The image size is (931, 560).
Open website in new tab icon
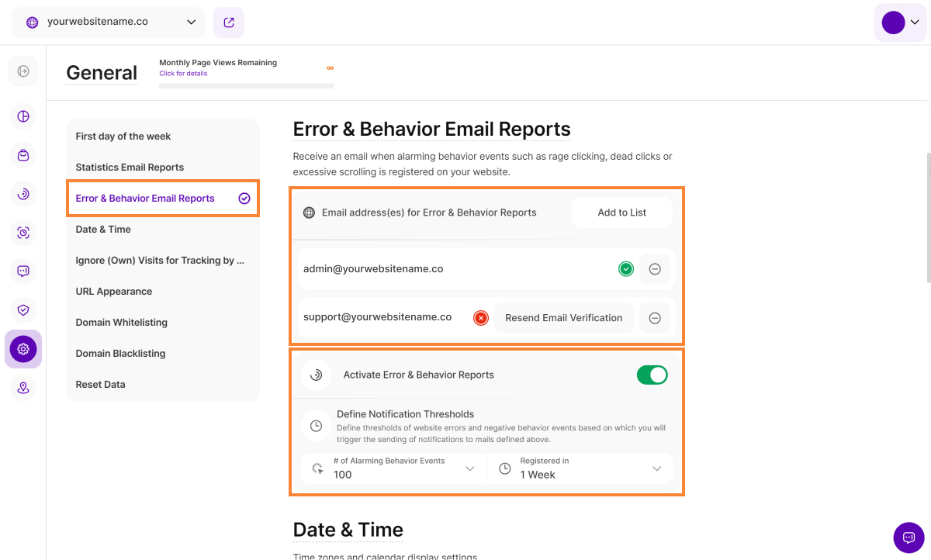coord(229,22)
